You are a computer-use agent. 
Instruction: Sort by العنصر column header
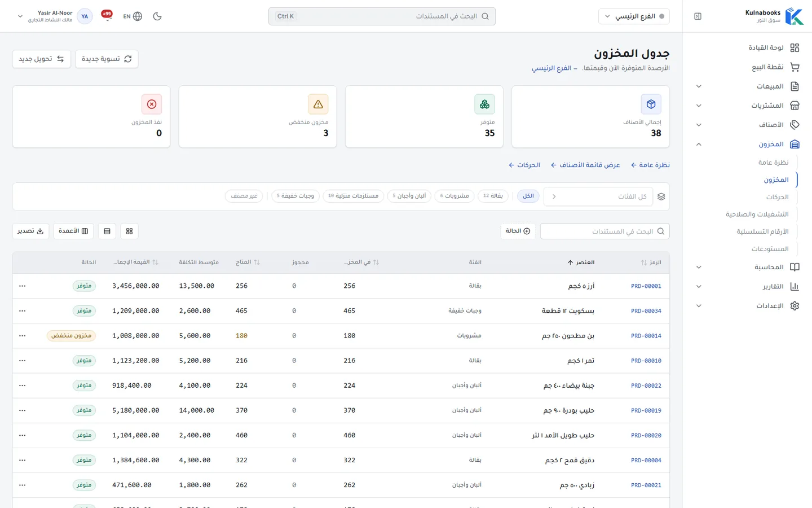[581, 262]
